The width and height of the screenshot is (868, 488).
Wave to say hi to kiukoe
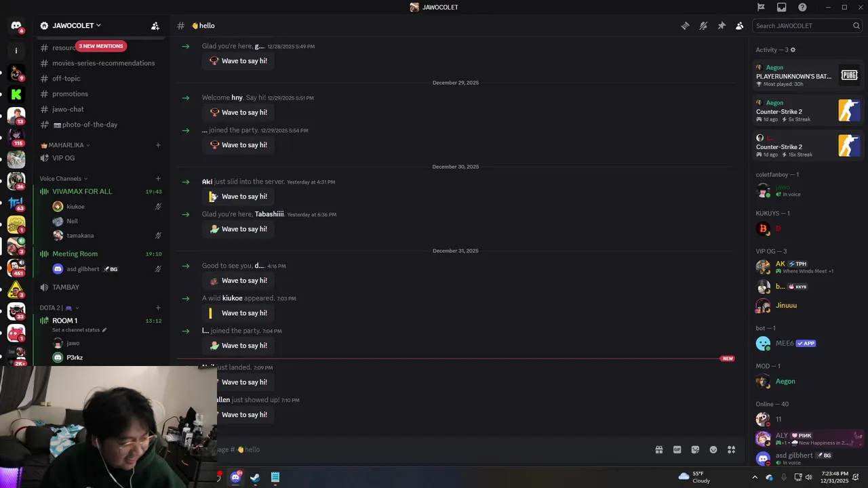click(238, 313)
